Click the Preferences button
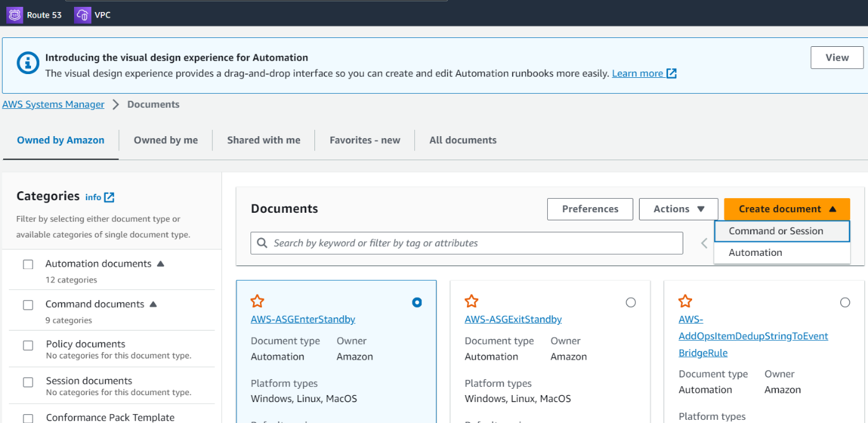The image size is (868, 423). coord(590,209)
